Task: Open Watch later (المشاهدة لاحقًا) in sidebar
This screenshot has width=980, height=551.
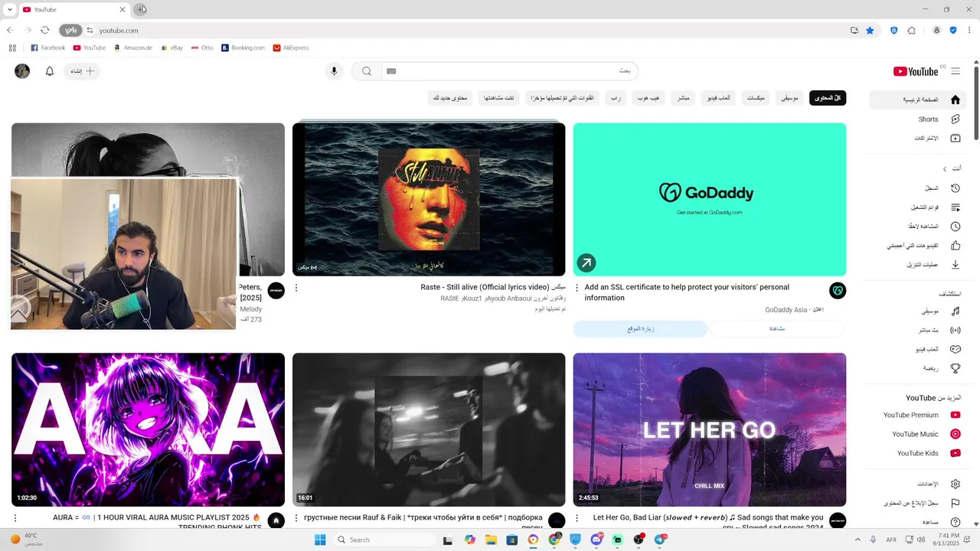Action: tap(917, 227)
